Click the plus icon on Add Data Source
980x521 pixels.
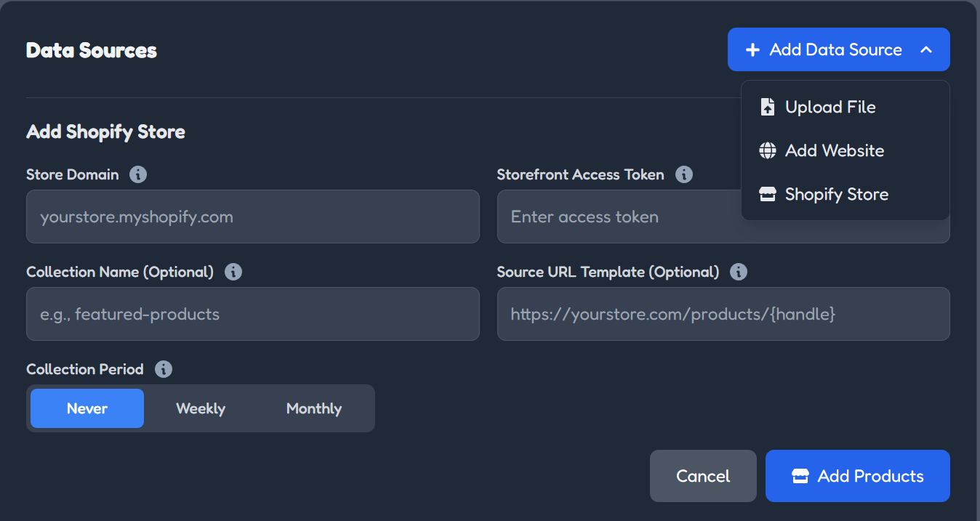[x=752, y=49]
